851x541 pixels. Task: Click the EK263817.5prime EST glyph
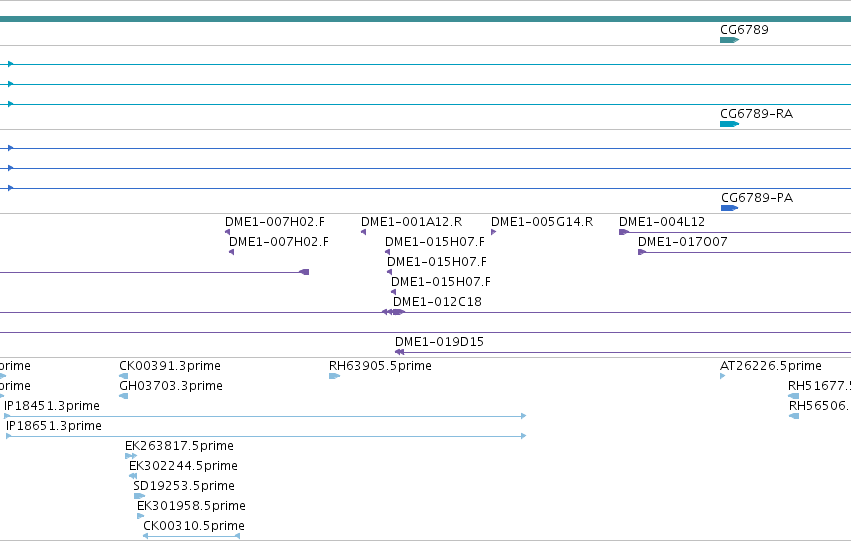[131, 456]
